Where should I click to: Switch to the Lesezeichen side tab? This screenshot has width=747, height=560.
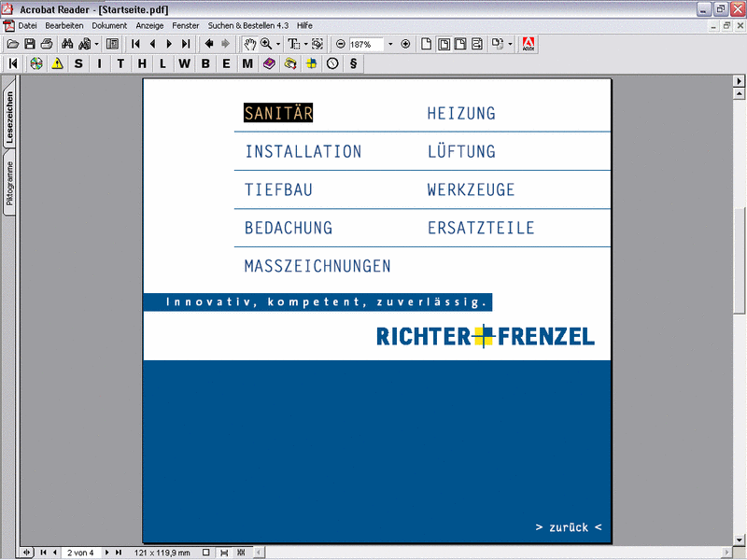point(9,118)
